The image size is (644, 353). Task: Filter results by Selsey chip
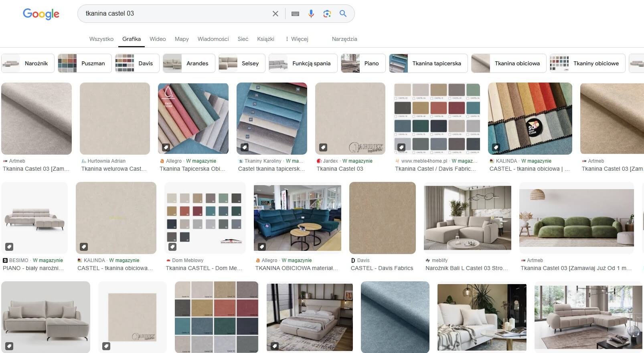tap(242, 63)
